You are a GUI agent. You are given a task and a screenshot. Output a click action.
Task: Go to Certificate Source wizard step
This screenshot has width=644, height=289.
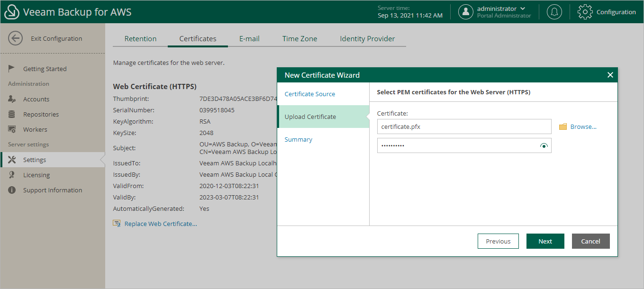pyautogui.click(x=310, y=94)
